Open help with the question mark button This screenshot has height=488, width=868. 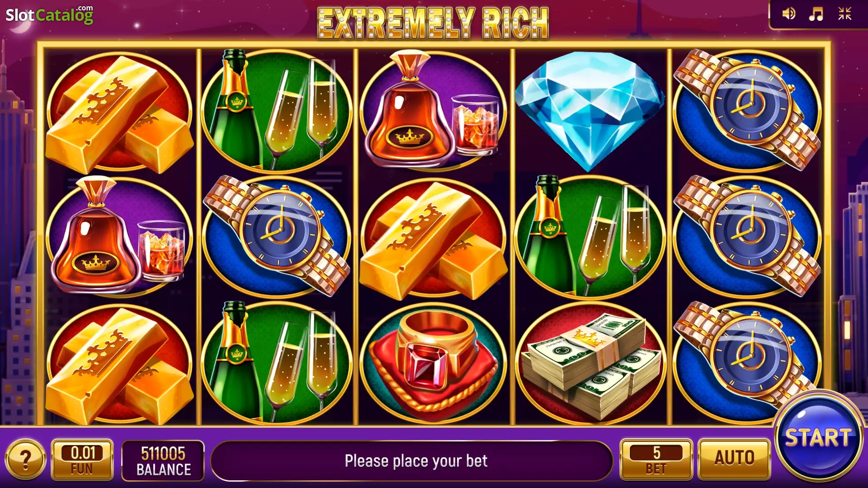click(25, 460)
